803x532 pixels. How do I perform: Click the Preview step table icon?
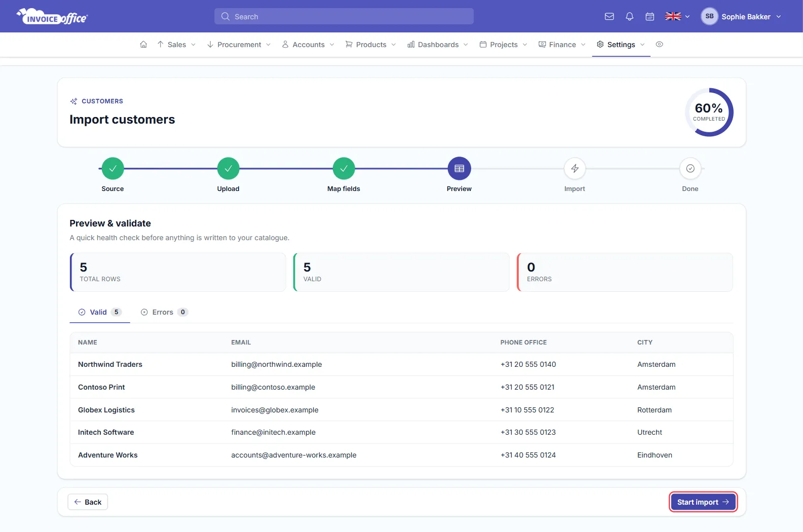pos(460,169)
